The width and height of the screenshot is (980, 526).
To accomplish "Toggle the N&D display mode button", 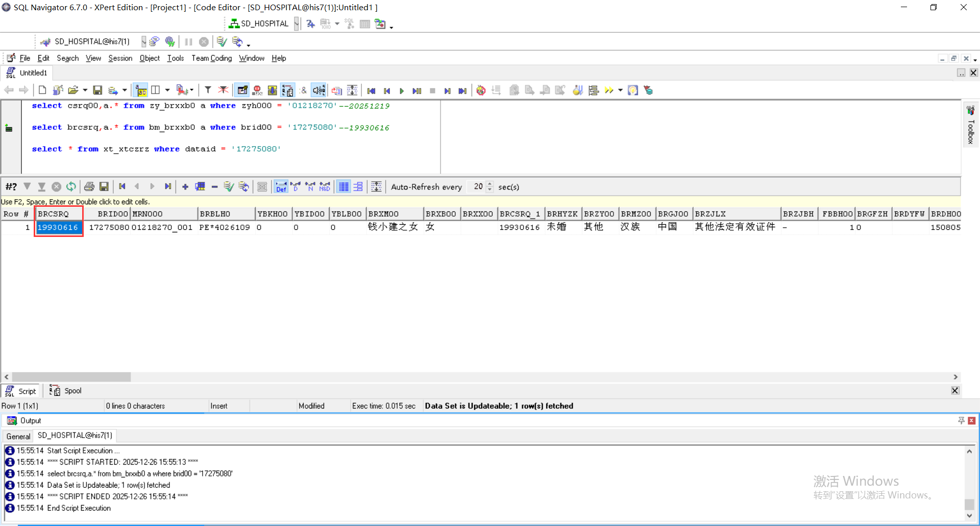I will tap(325, 187).
